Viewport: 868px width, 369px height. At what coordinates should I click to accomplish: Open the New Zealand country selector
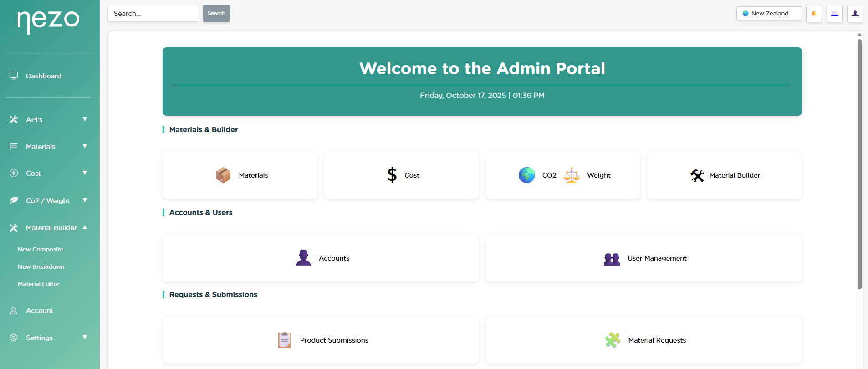pyautogui.click(x=769, y=14)
